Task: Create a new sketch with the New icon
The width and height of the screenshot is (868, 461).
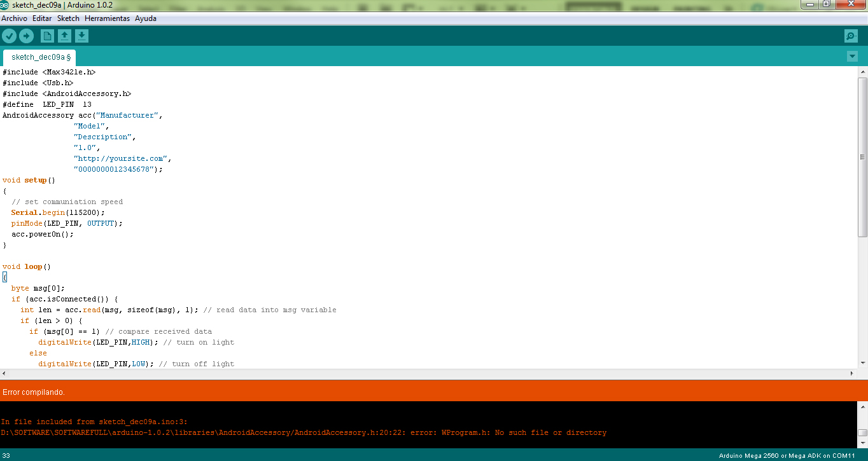Action: [46, 36]
